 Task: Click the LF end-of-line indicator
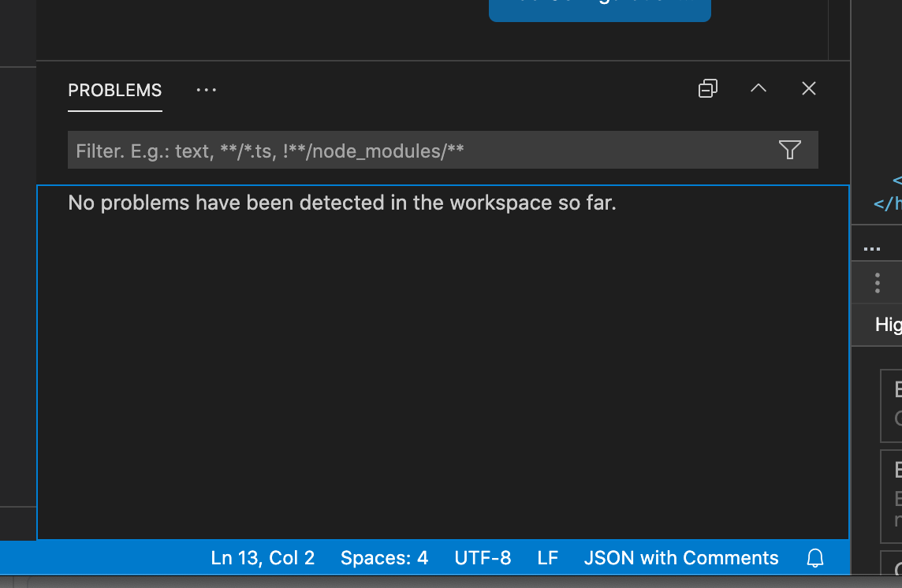coord(547,558)
